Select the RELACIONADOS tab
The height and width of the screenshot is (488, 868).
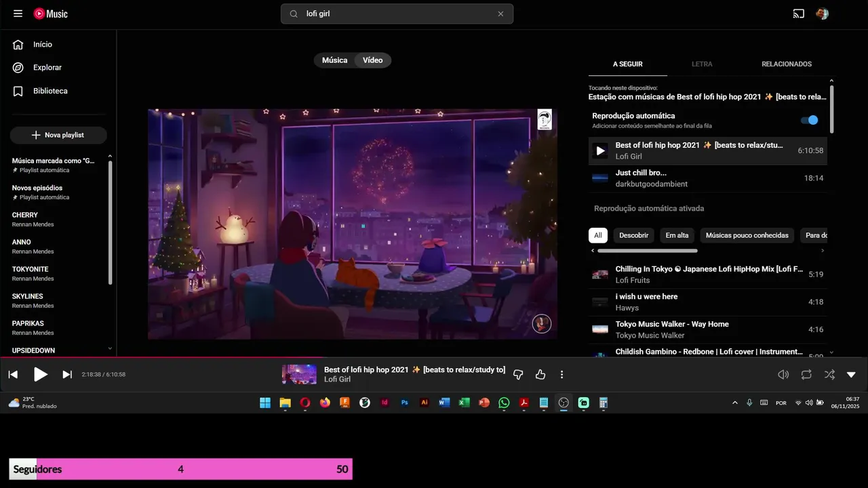pos(787,64)
